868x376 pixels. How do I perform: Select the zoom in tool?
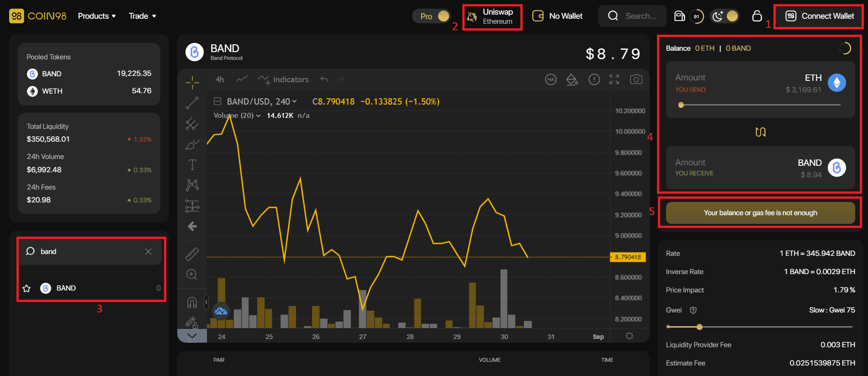pos(192,274)
